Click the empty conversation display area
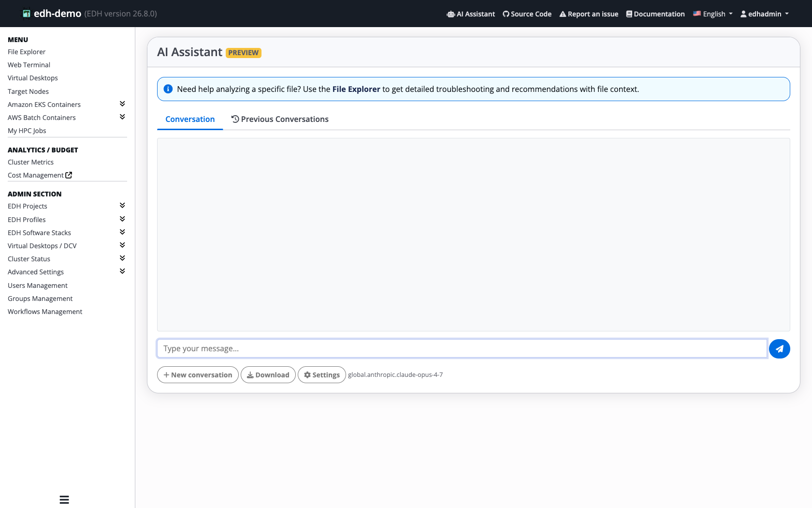Screen dimensions: 812x508 (x=474, y=235)
